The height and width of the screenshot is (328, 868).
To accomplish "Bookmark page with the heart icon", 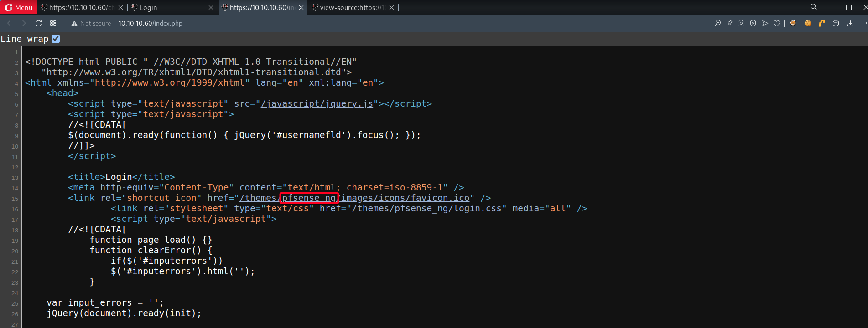I will 777,23.
